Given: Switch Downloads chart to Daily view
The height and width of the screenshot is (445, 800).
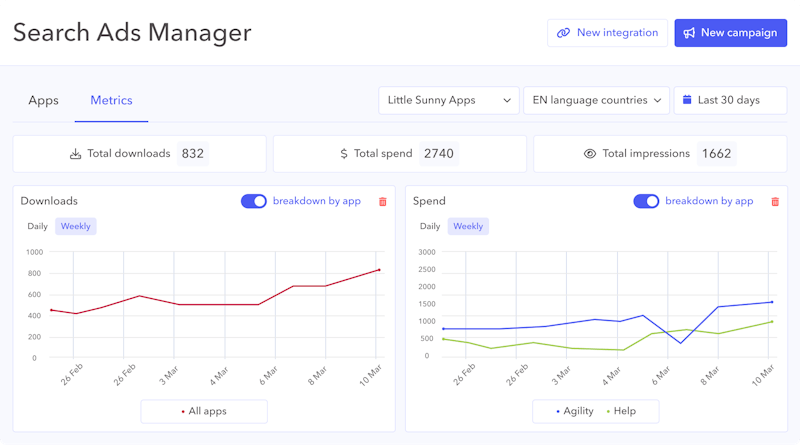Looking at the screenshot, I should pyautogui.click(x=37, y=226).
